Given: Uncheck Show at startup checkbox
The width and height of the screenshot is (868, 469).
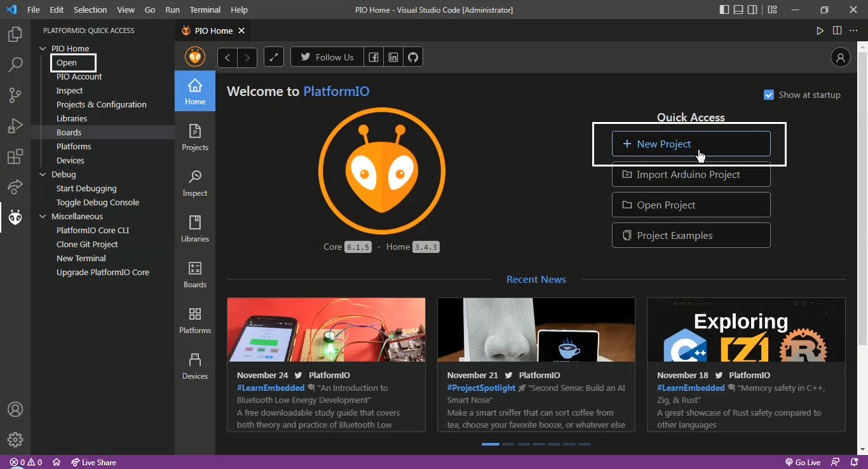Looking at the screenshot, I should click(x=769, y=95).
